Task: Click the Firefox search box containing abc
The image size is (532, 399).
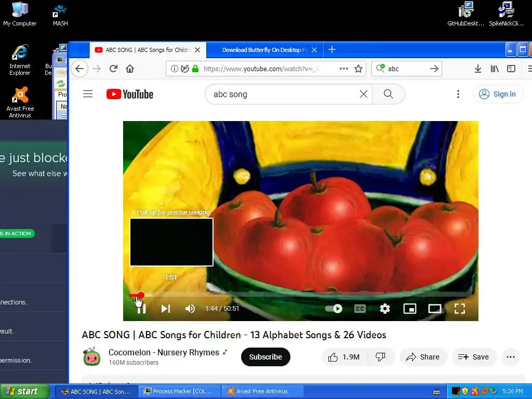Action: coord(405,69)
